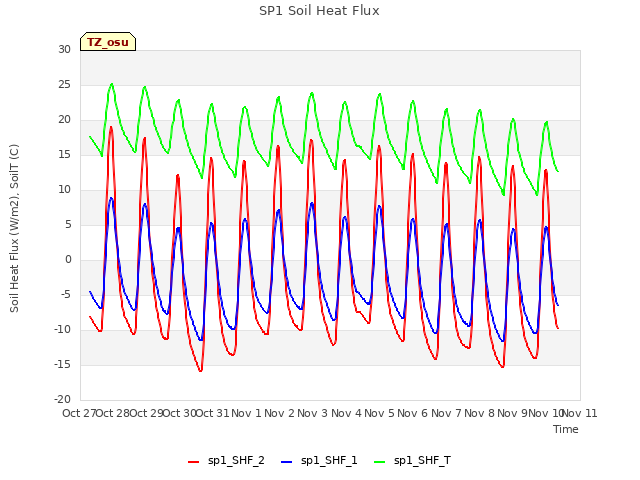Click the chart title SP1 Soil Heat Flux
Image resolution: width=640 pixels, height=480 pixels.
point(319,11)
